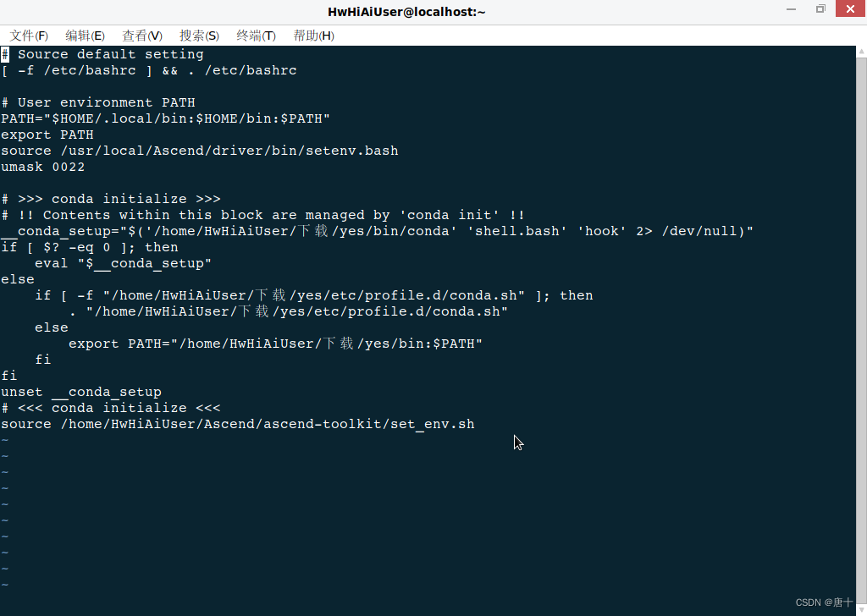
Task: Click the 'umask 0022' line
Action: coord(42,167)
